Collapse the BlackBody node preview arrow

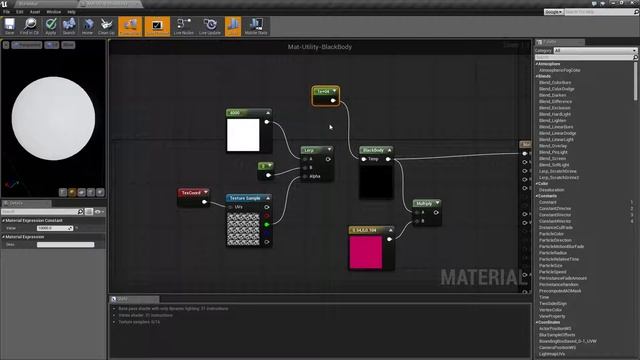pos(389,150)
